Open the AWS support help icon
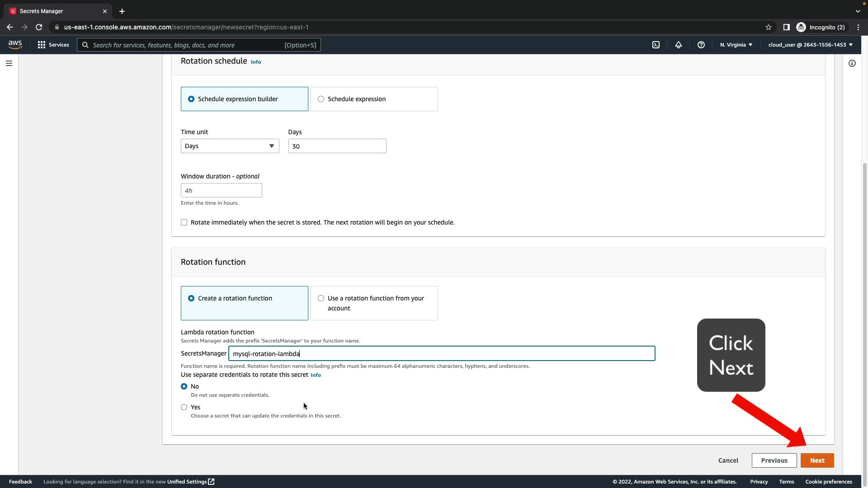The width and height of the screenshot is (868, 488). tap(701, 45)
